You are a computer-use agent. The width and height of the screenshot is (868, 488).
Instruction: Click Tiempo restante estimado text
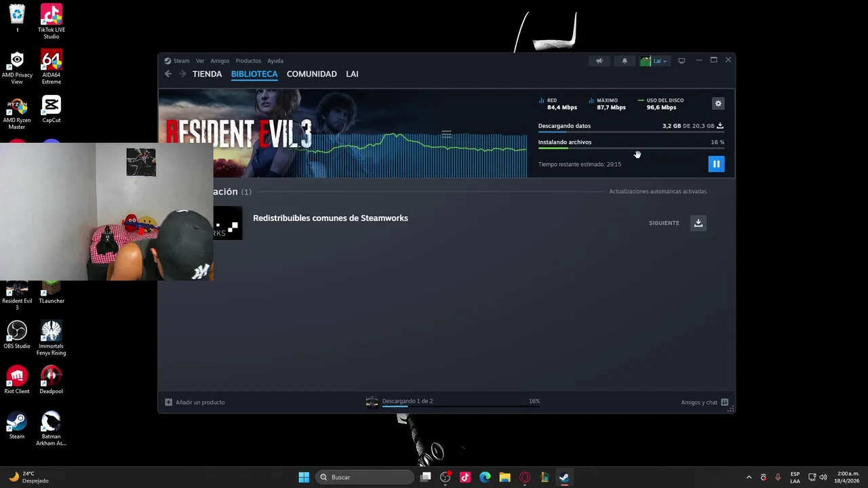[x=580, y=165]
